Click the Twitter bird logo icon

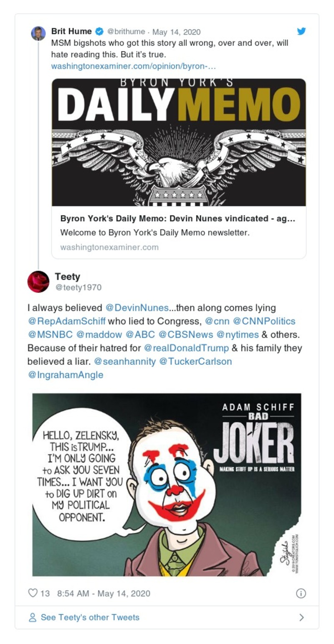(301, 31)
